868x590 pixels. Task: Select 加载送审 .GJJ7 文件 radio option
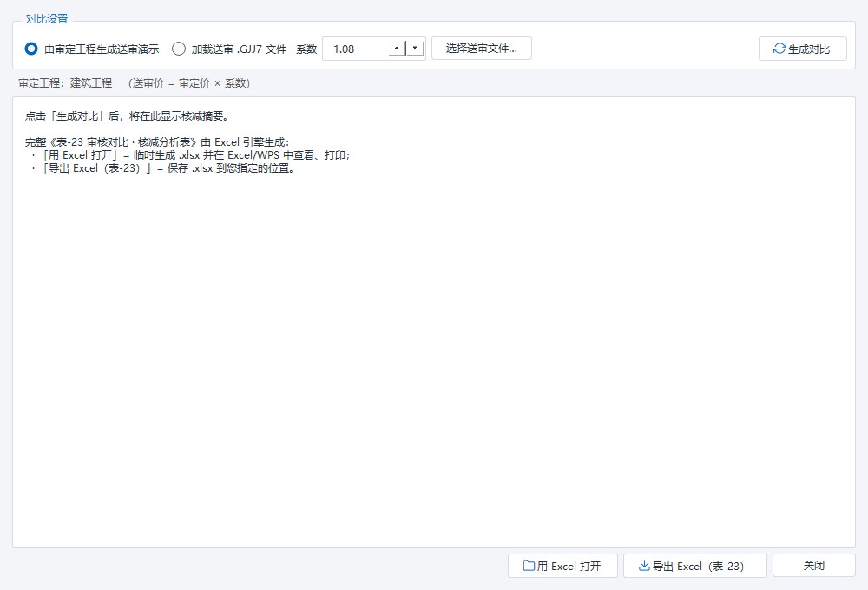pyautogui.click(x=178, y=49)
